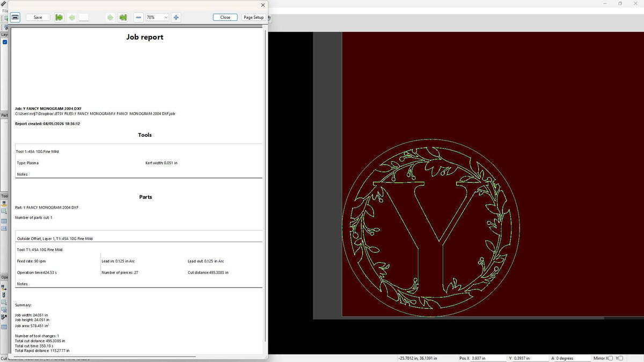Click 'Number of pierces: 27' text
Image resolution: width=644 pixels, height=362 pixels.
tap(120, 272)
